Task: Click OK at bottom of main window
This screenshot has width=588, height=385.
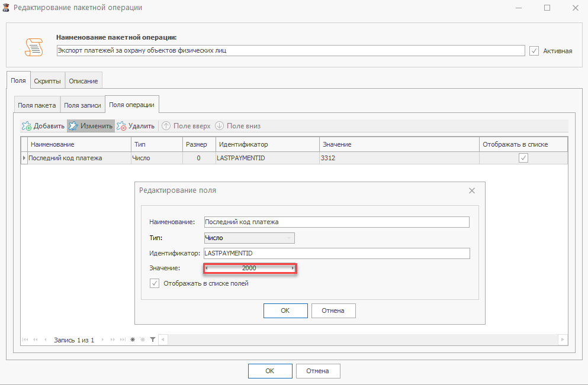Action: click(270, 371)
